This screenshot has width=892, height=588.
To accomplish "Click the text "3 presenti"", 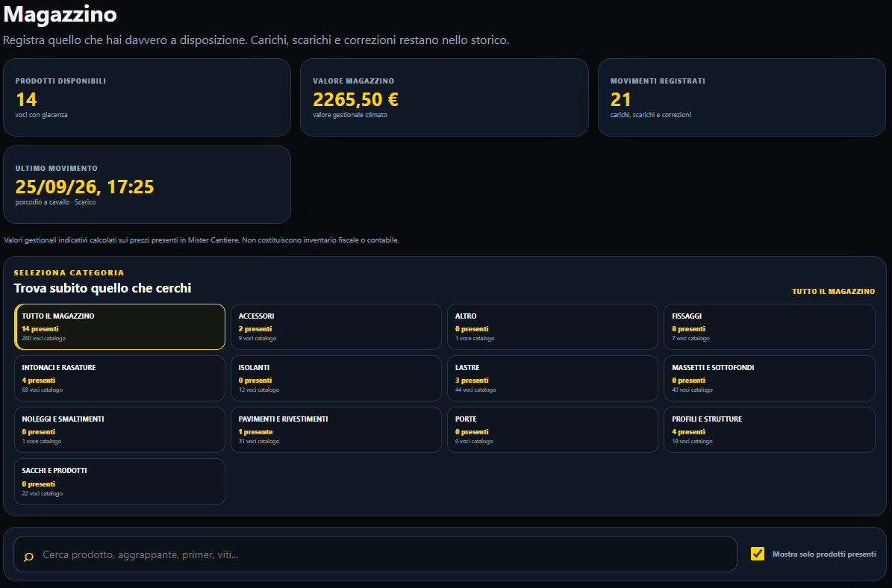I will click(x=472, y=381).
